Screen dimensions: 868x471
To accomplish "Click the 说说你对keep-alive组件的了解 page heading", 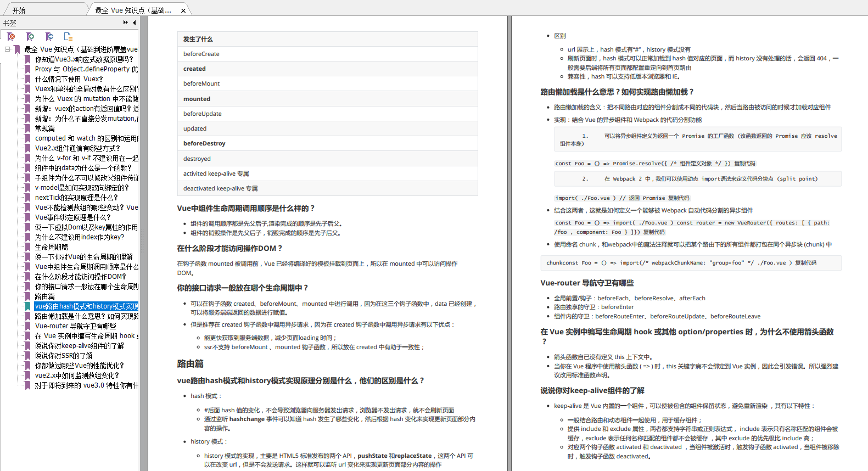I will [592, 390].
